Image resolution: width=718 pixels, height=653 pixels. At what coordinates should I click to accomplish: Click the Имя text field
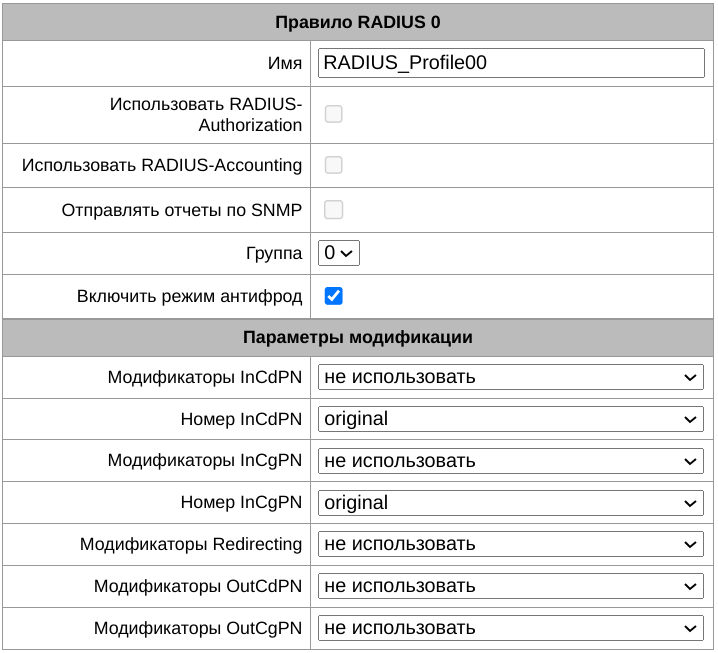click(510, 63)
